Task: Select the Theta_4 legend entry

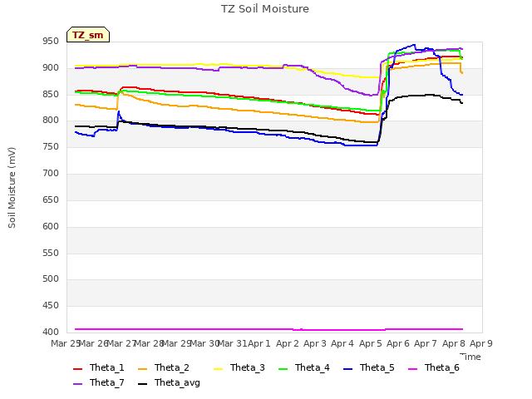Action: pos(304,367)
